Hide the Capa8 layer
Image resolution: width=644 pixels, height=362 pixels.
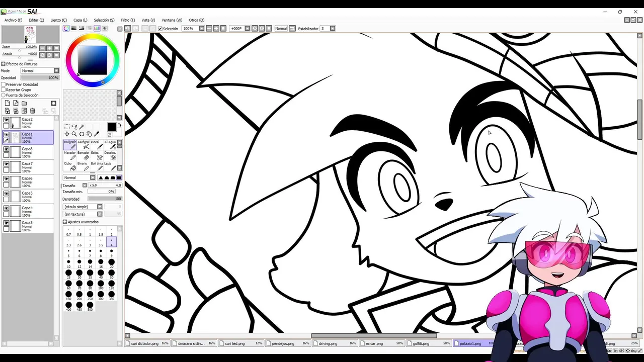point(6,149)
